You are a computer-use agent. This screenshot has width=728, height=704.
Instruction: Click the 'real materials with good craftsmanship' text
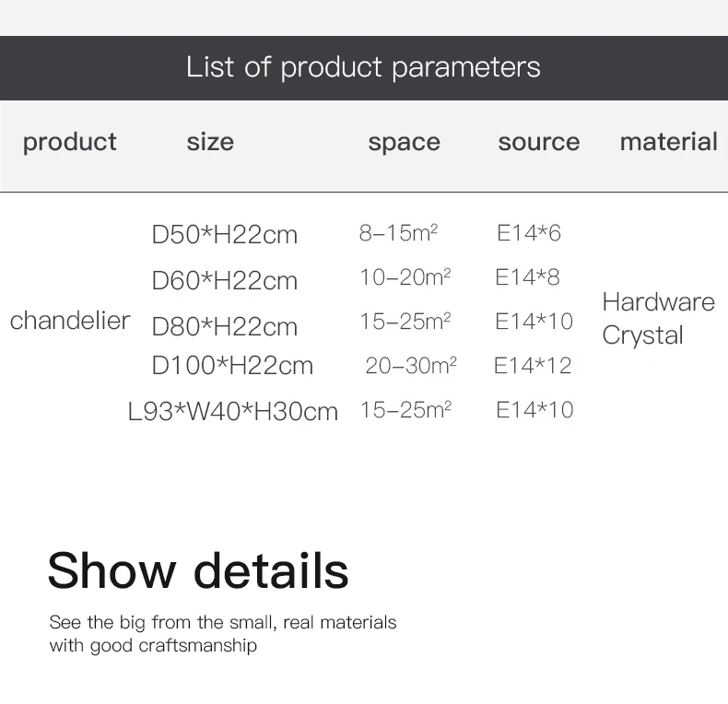point(223,634)
